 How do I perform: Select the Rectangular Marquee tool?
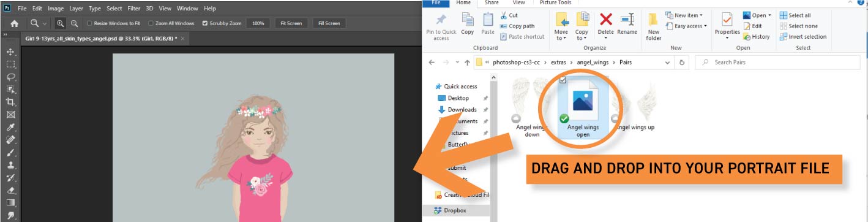(x=10, y=64)
